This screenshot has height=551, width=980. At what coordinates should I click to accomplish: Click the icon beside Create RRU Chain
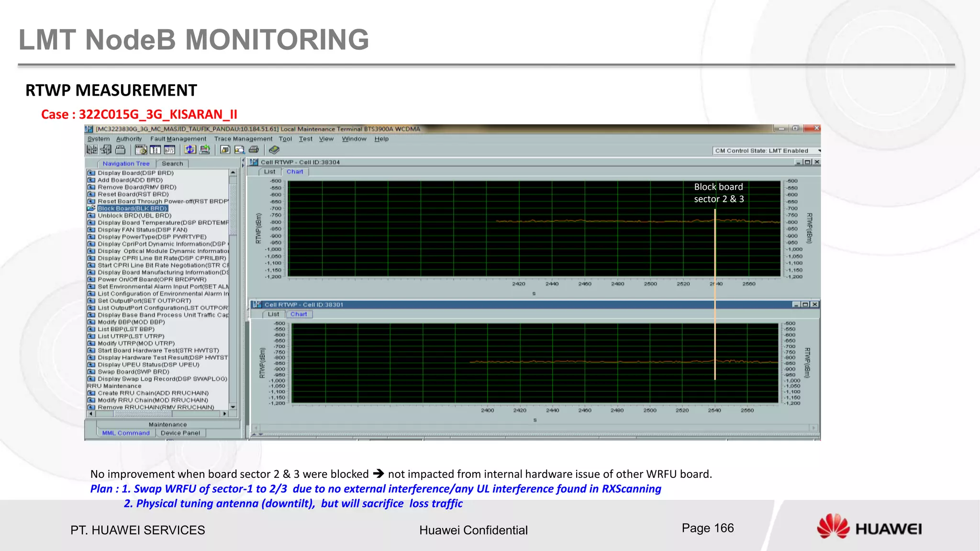[91, 393]
